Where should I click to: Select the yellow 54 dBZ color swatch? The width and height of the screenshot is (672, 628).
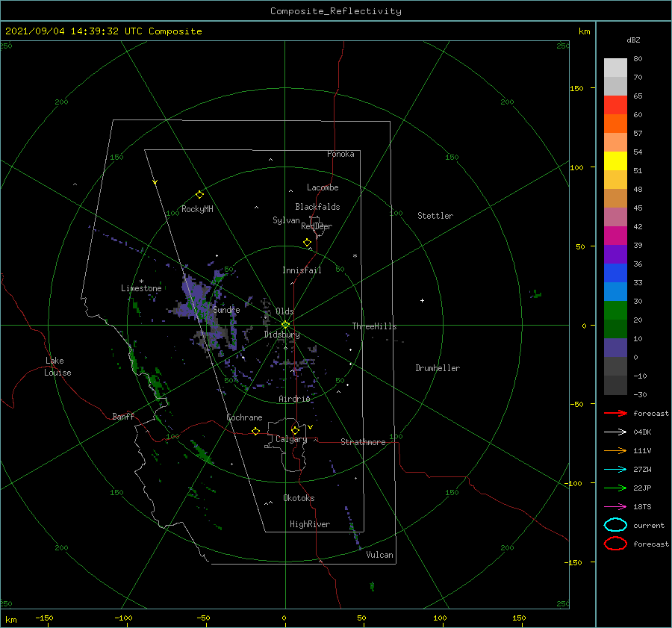(615, 161)
